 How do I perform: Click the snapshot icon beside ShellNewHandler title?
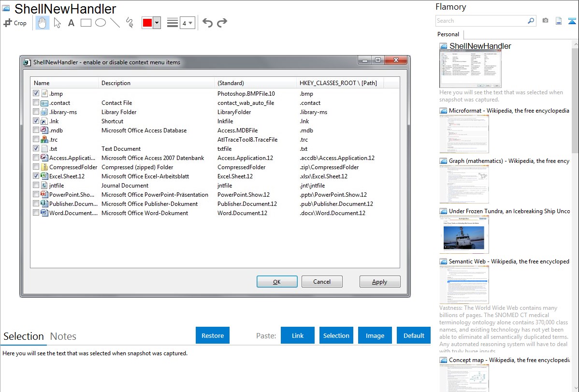tap(6, 7)
